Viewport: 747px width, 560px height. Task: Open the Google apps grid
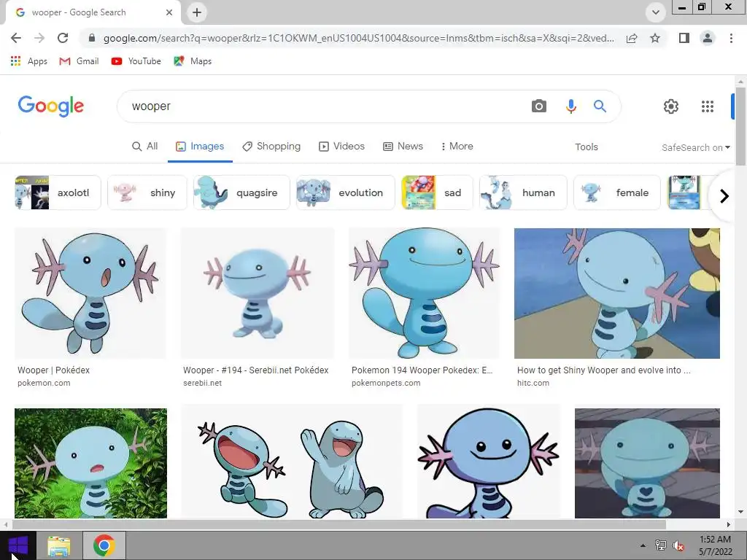(708, 106)
